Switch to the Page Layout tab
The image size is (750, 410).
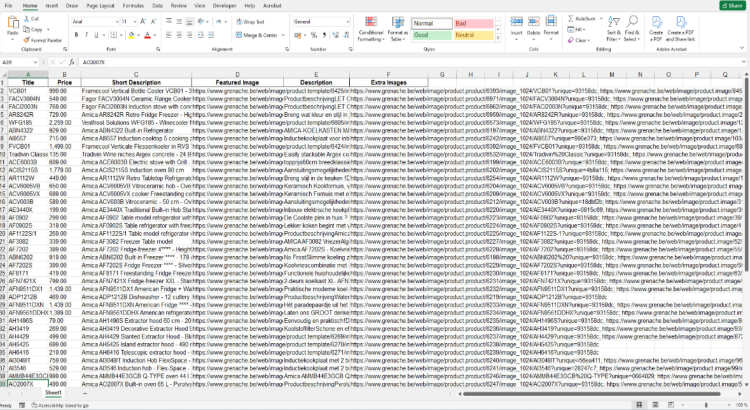[x=100, y=6]
